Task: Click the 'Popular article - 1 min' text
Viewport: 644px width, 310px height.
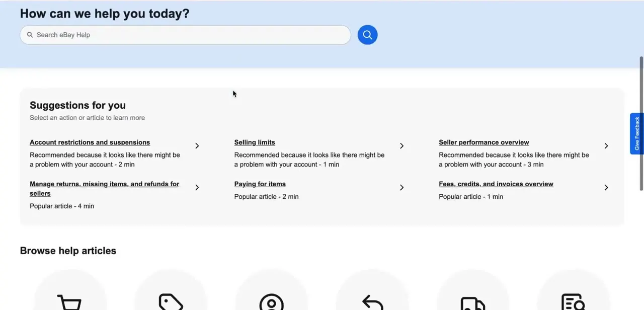Action: 471,197
